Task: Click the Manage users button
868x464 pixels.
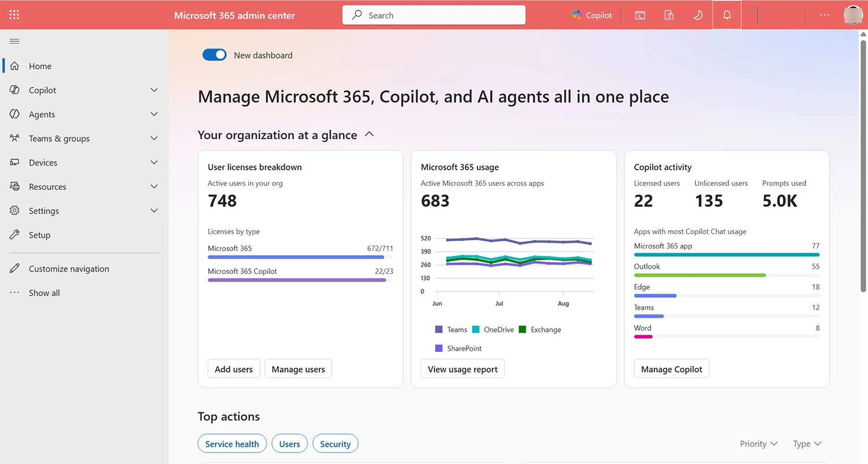Action: (x=298, y=369)
